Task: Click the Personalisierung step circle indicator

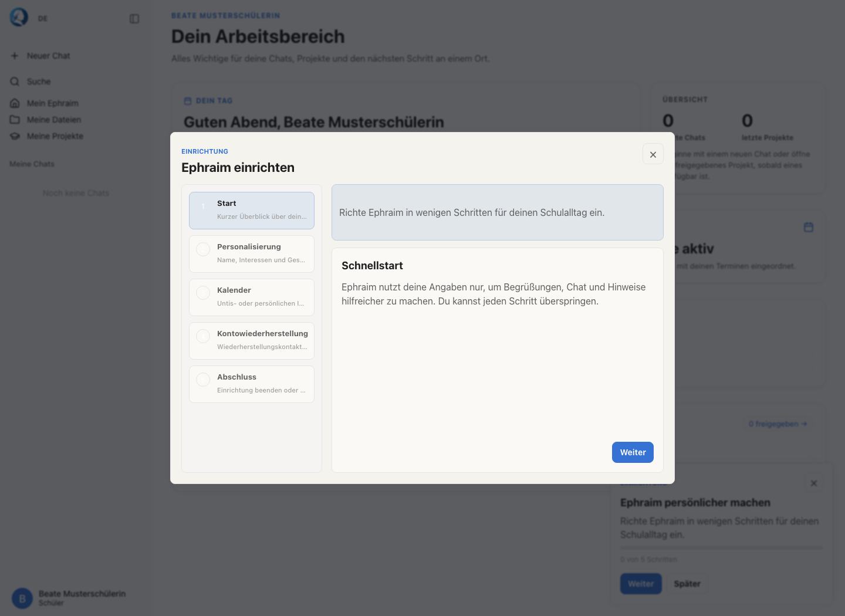Action: click(x=203, y=249)
